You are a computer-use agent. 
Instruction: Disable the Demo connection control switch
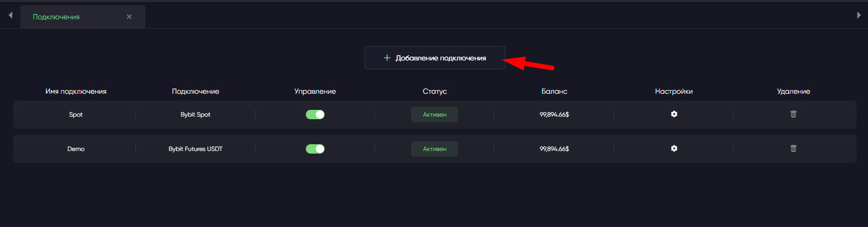315,149
